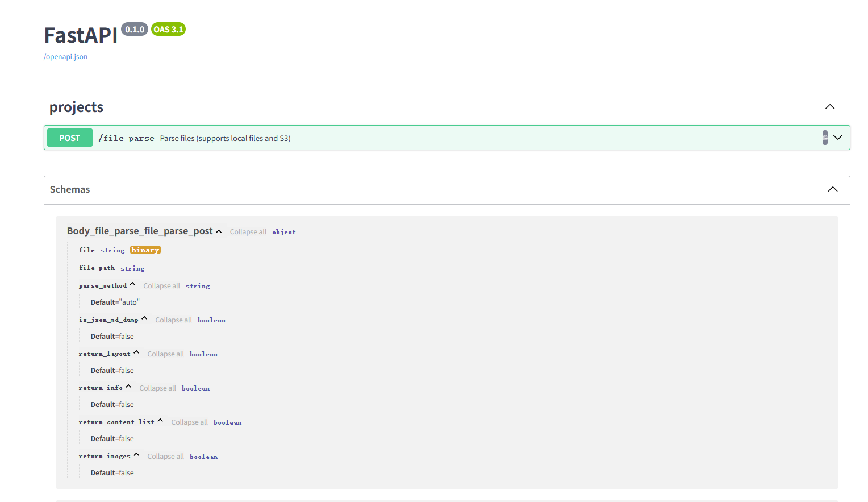The width and height of the screenshot is (868, 502).
Task: Click Default=false under return_info
Action: (112, 405)
